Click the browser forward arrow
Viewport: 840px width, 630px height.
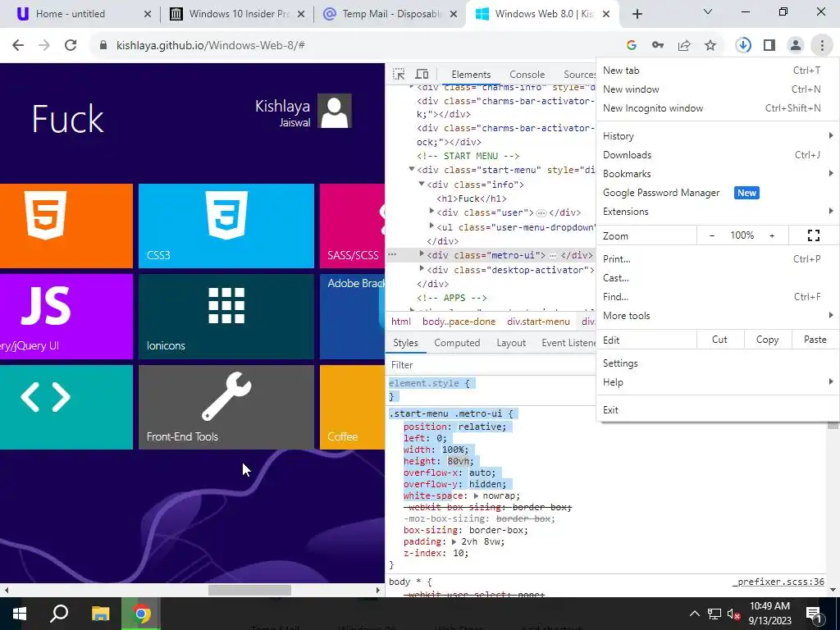(x=44, y=46)
